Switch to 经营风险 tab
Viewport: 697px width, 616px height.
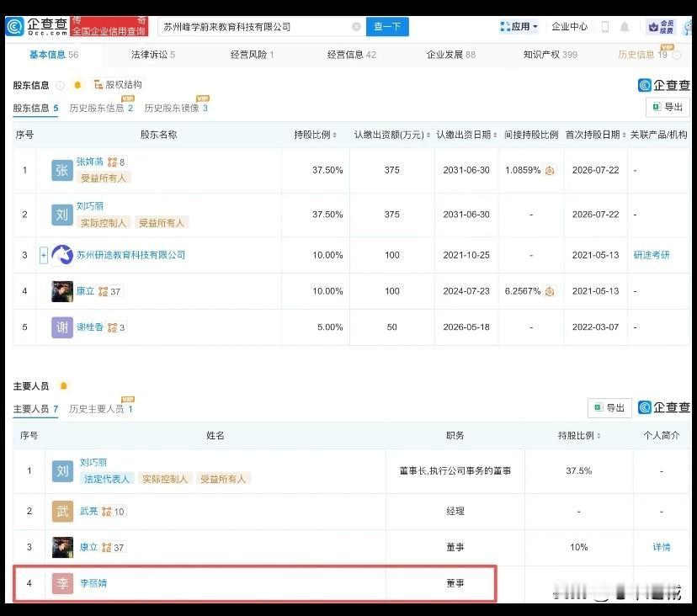[x=252, y=55]
